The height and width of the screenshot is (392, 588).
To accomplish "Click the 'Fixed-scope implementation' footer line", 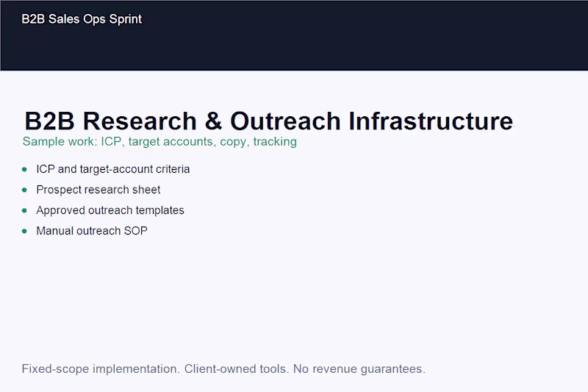I will (223, 369).
